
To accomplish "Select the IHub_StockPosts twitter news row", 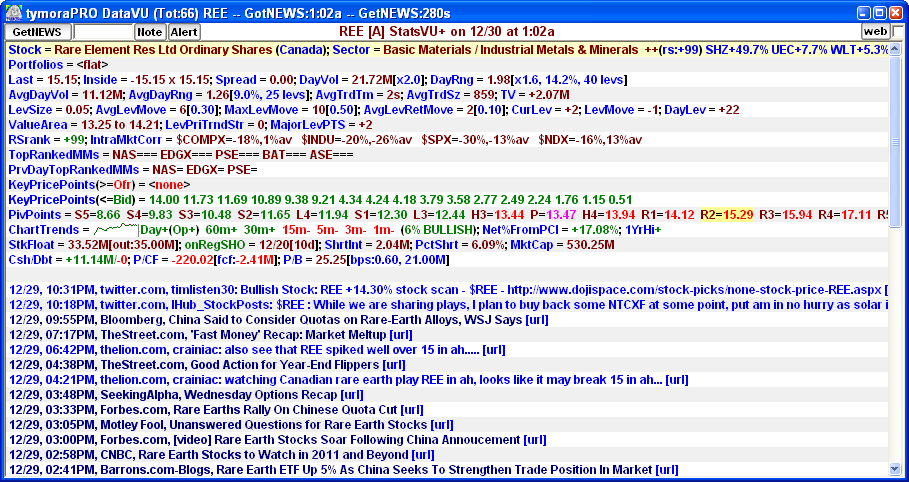I will tap(448, 305).
